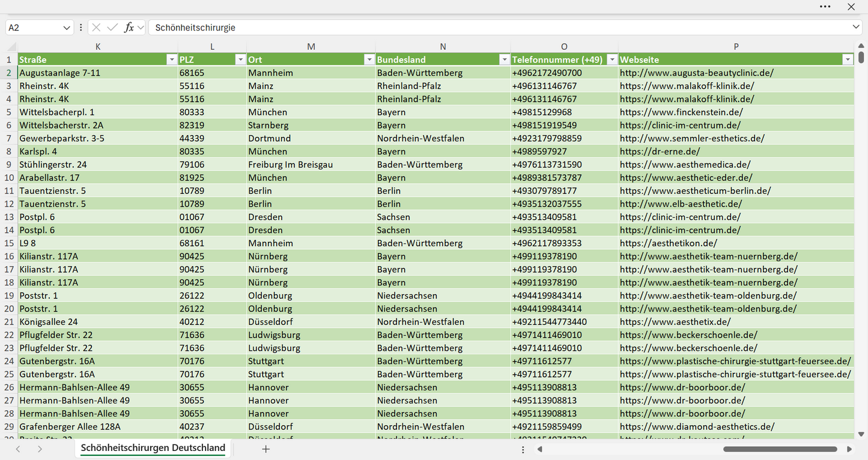Select cell Augustaanlage 7-11
The height and width of the screenshot is (460, 868).
tap(98, 73)
